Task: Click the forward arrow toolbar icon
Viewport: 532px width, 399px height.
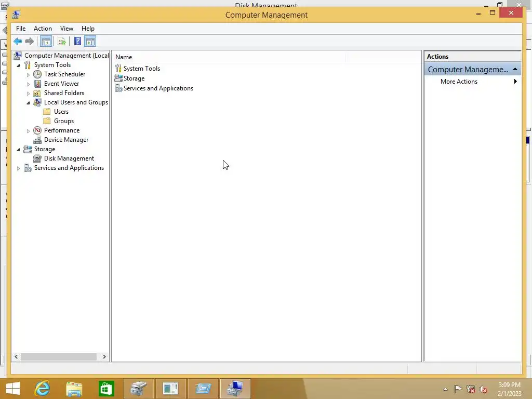Action: 30,42
